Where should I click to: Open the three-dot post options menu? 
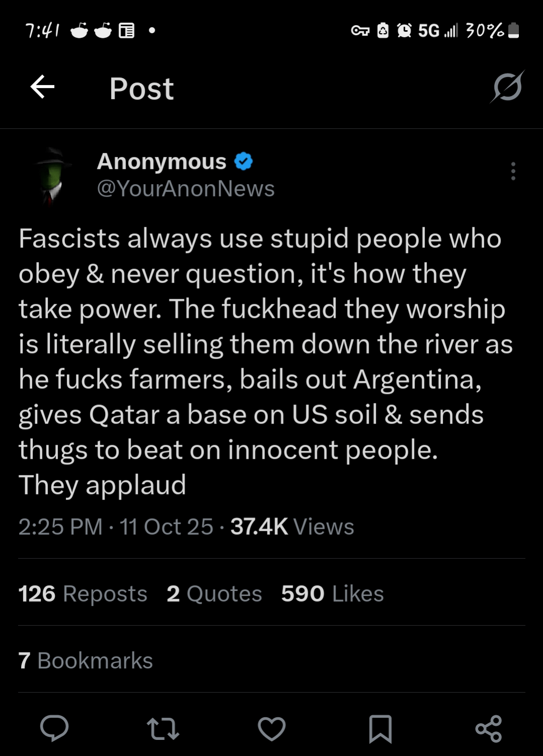(x=513, y=171)
